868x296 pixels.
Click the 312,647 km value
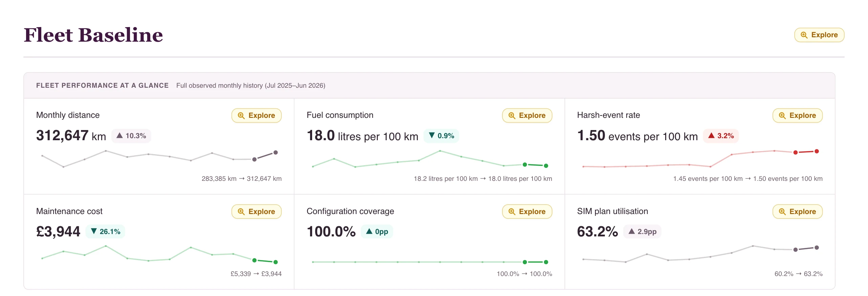(71, 136)
